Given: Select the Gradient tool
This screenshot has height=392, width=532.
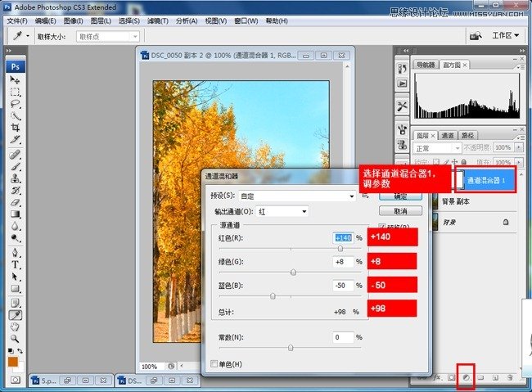Looking at the screenshot, I should [x=15, y=214].
